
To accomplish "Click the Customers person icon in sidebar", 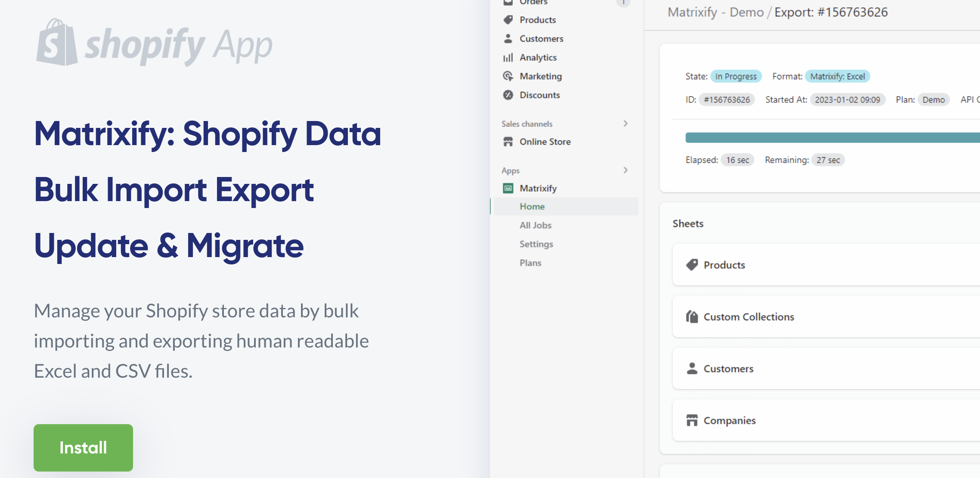I will [x=508, y=39].
